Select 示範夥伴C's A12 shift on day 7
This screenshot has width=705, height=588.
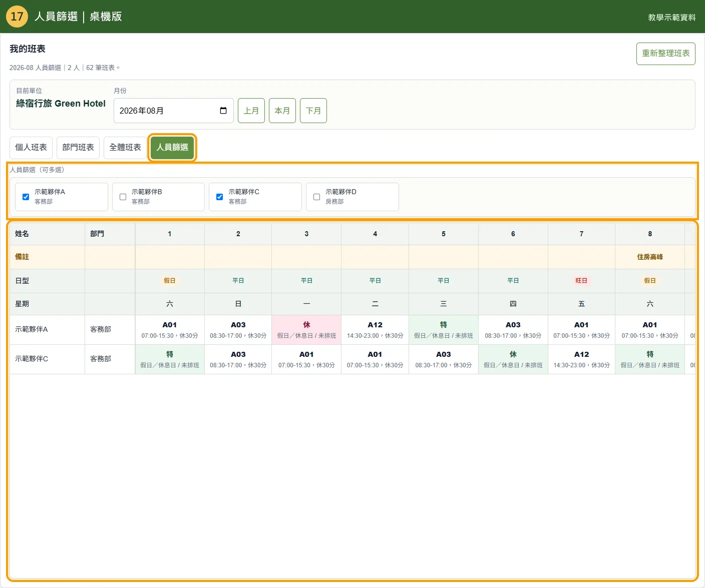(581, 359)
